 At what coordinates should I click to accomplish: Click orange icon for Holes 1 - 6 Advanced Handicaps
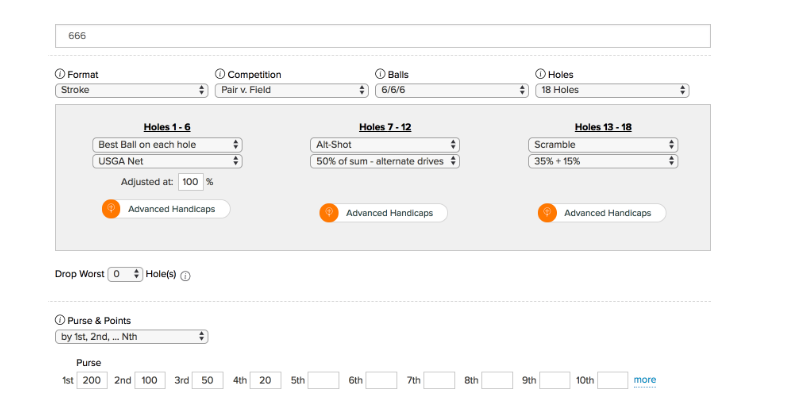click(x=111, y=209)
